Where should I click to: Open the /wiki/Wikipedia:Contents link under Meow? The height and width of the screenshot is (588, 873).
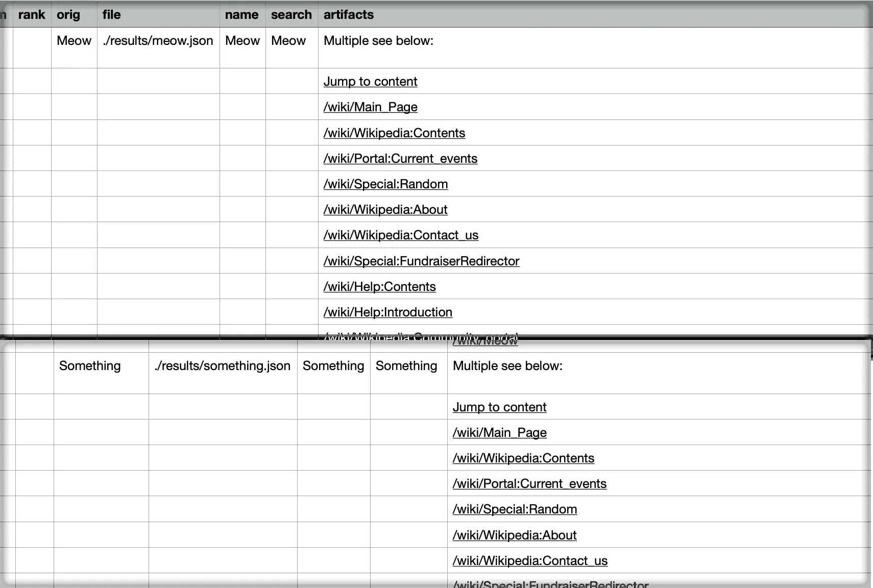tap(394, 133)
